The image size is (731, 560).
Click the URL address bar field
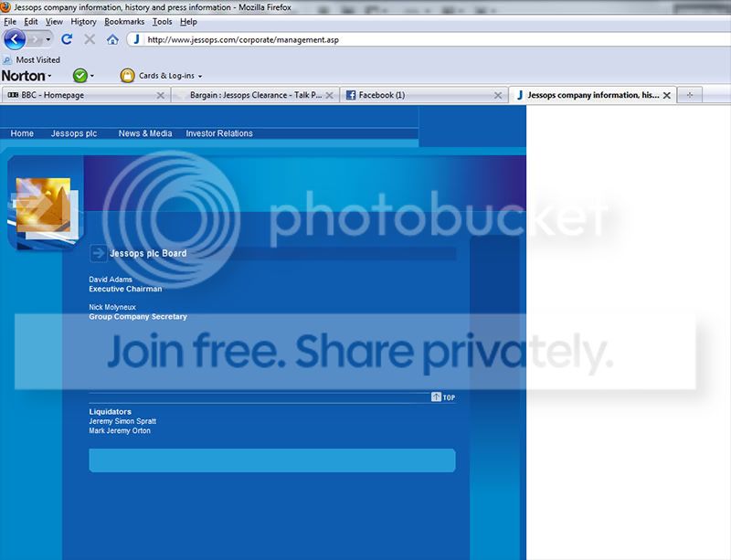click(365, 39)
